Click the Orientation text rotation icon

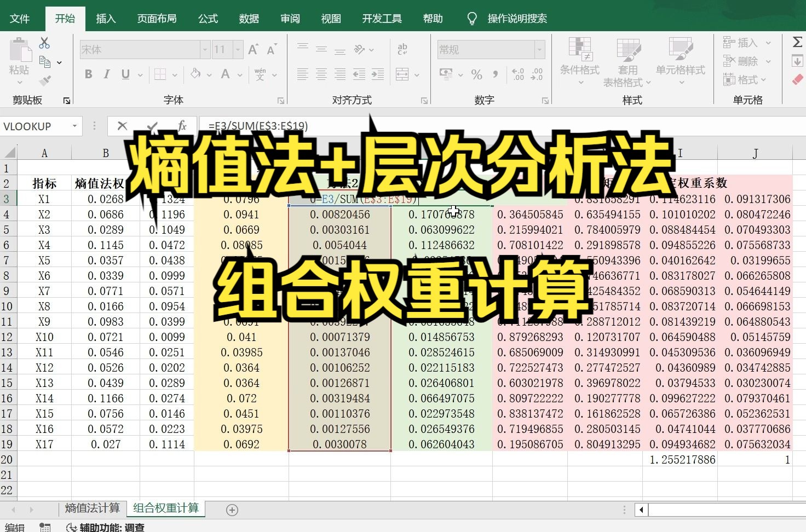pos(360,49)
